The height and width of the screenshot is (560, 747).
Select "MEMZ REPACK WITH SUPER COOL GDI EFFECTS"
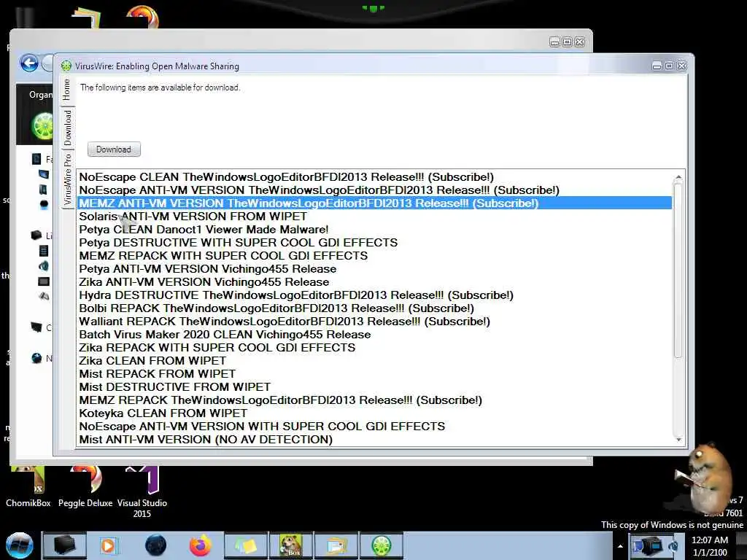click(374, 256)
